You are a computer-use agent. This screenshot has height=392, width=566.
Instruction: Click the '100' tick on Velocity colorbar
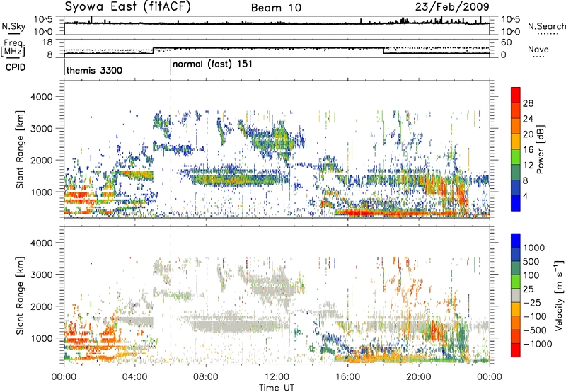click(x=531, y=275)
